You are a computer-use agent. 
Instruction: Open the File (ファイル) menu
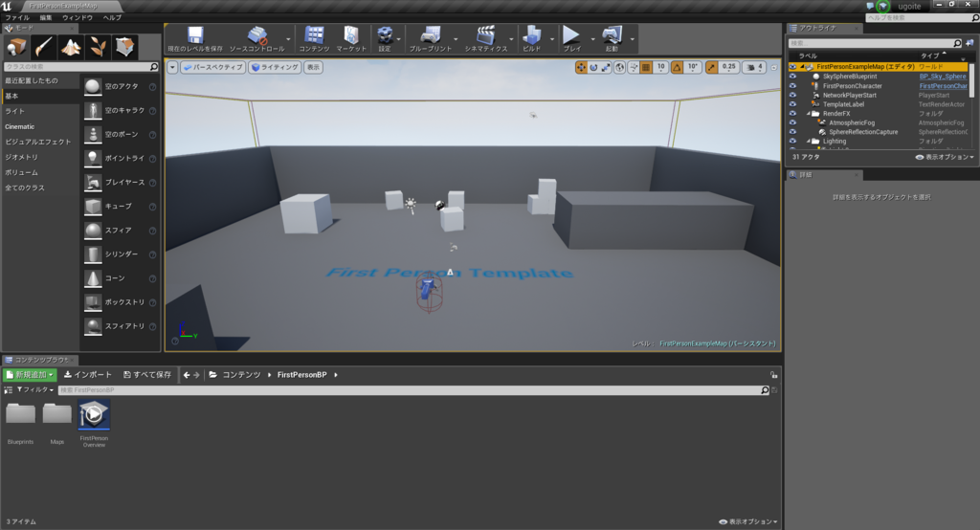pos(17,17)
